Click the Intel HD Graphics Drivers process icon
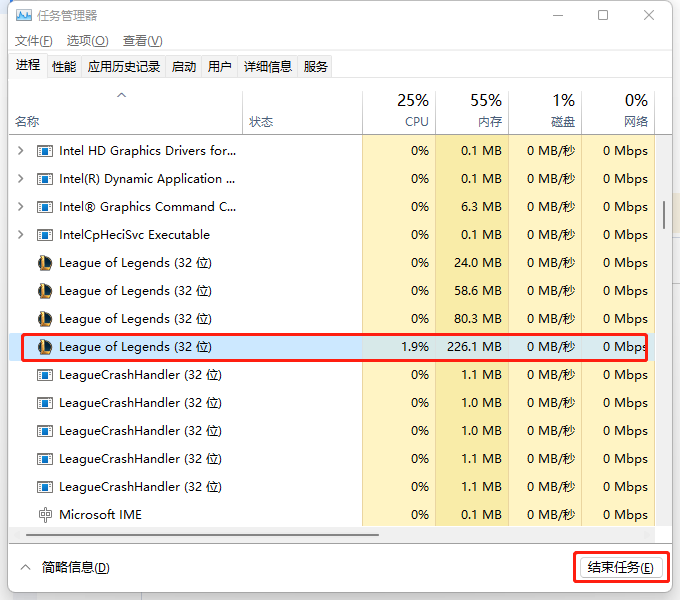Viewport: 680px width, 600px height. [45, 151]
